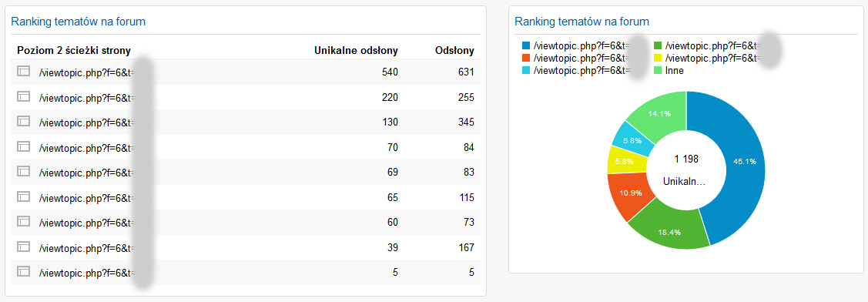Screen dimensions: 868x302
Task: Click the Poziom 2 ścieżki strony column header
Action: pyautogui.click(x=74, y=50)
